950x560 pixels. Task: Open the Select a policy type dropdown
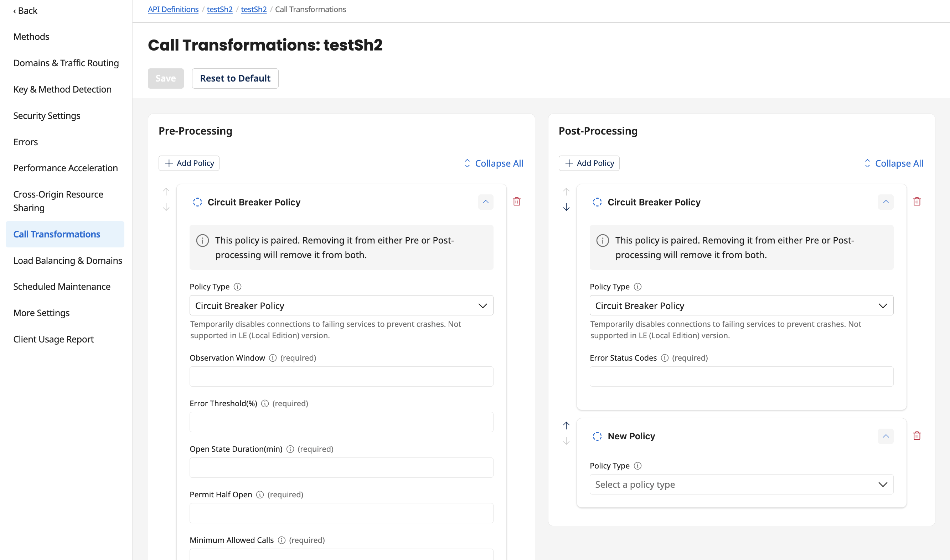click(x=741, y=484)
